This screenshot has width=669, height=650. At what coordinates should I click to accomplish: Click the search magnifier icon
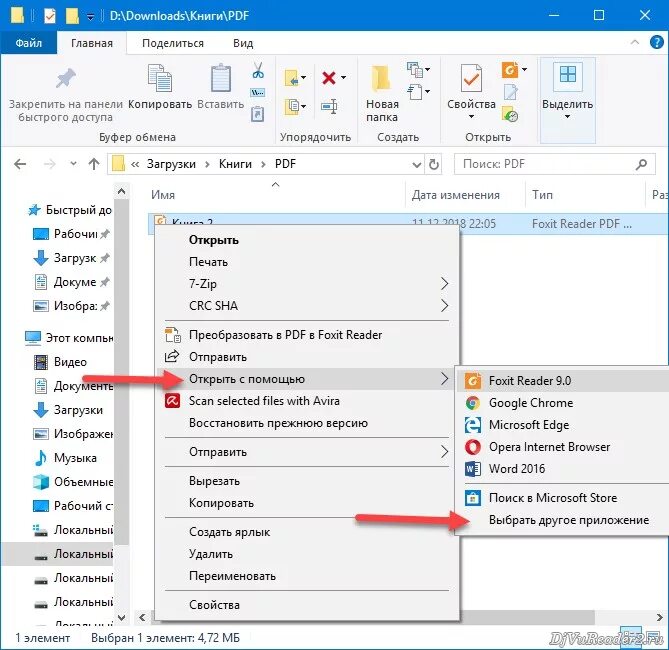tap(641, 164)
